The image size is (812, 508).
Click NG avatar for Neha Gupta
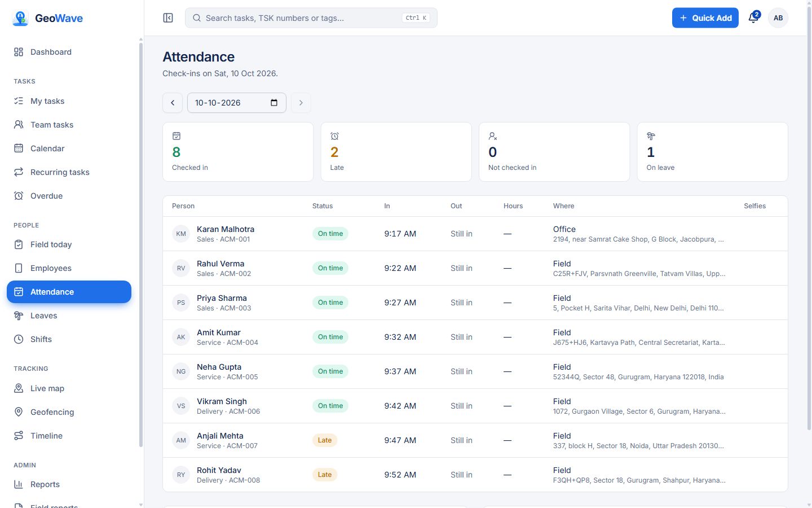coord(181,371)
